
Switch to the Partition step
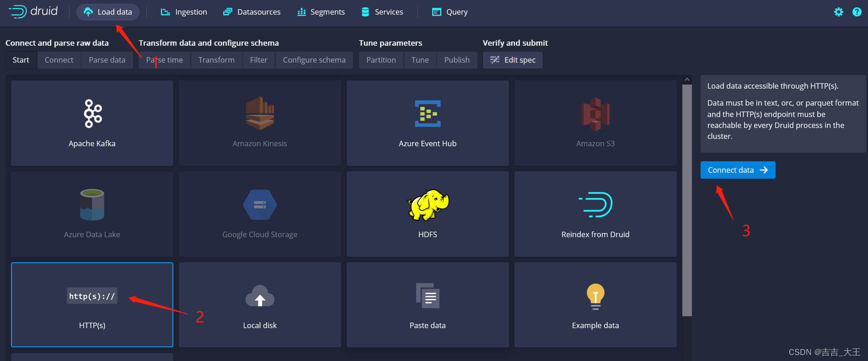[x=381, y=60]
